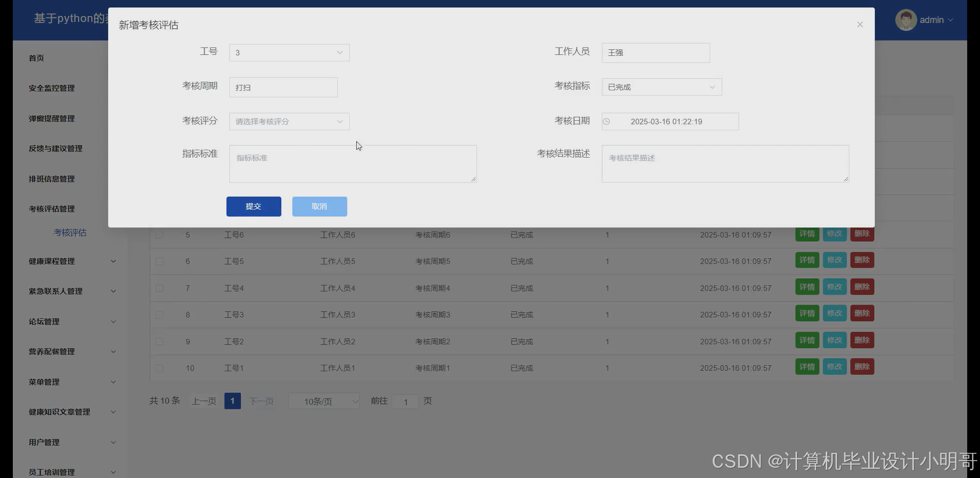This screenshot has width=980, height=478.
Task: Click the 提交 submit button
Action: pos(253,206)
